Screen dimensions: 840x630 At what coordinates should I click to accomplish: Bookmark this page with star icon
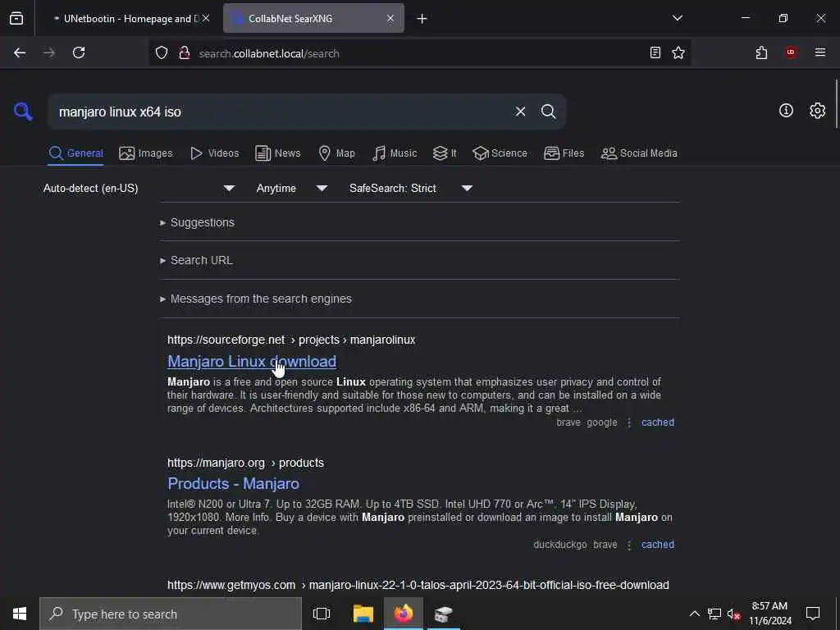678,52
